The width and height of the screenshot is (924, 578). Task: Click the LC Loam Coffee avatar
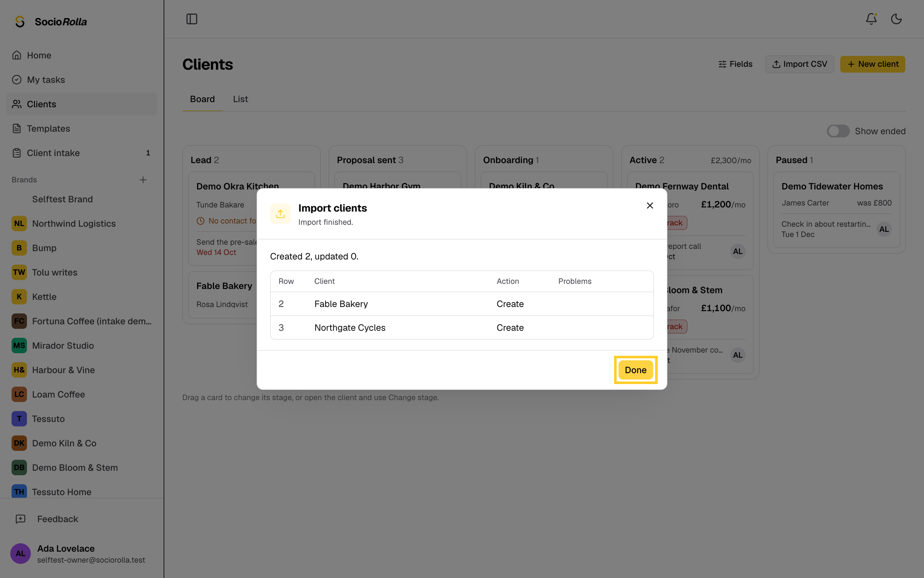[x=19, y=394]
